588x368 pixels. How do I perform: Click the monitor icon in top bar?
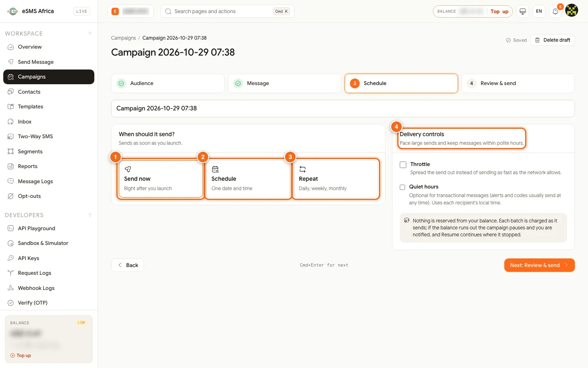523,11
